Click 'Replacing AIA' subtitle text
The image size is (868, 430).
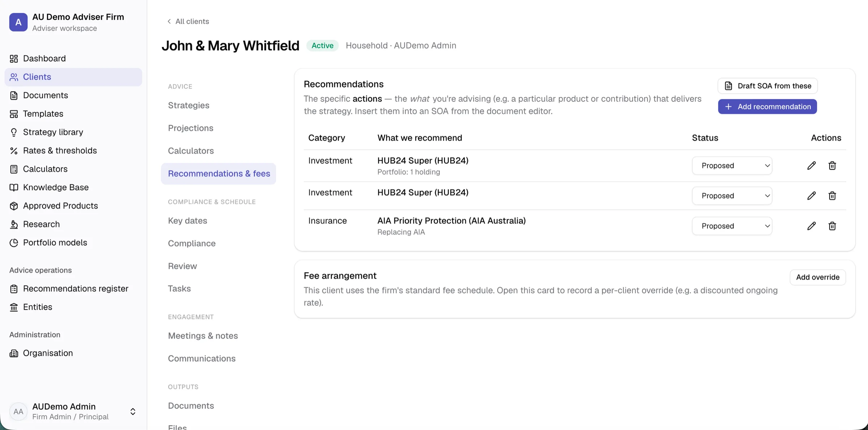pyautogui.click(x=401, y=232)
